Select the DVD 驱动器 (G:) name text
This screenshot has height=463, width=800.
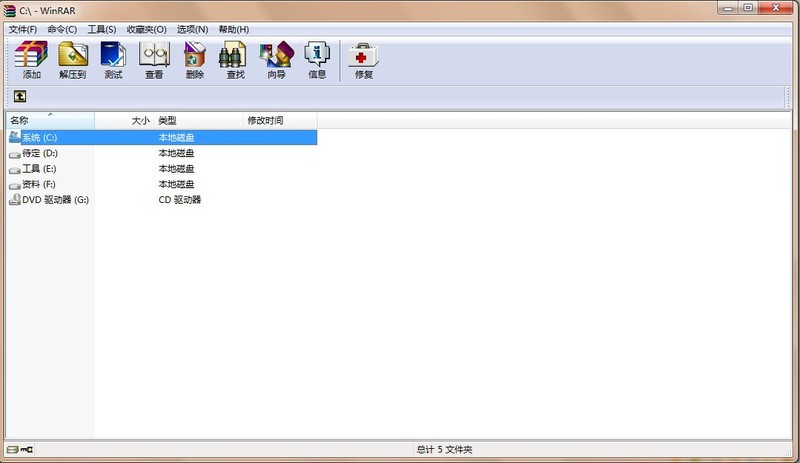tap(56, 200)
